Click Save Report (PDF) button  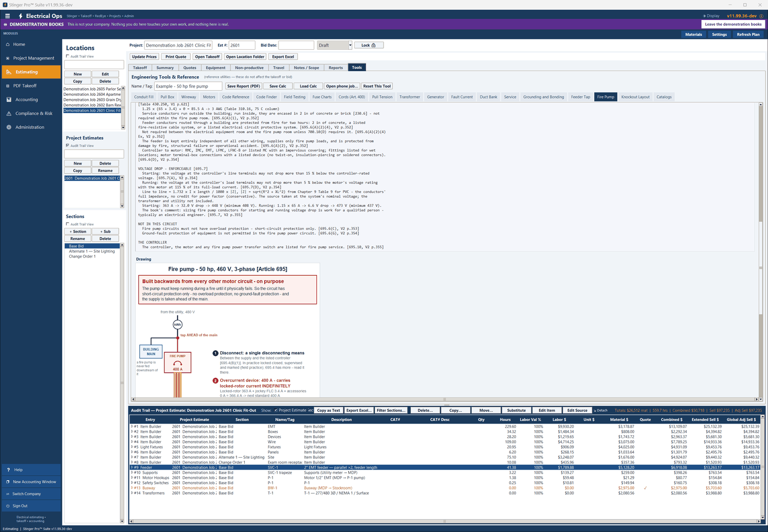tap(244, 86)
